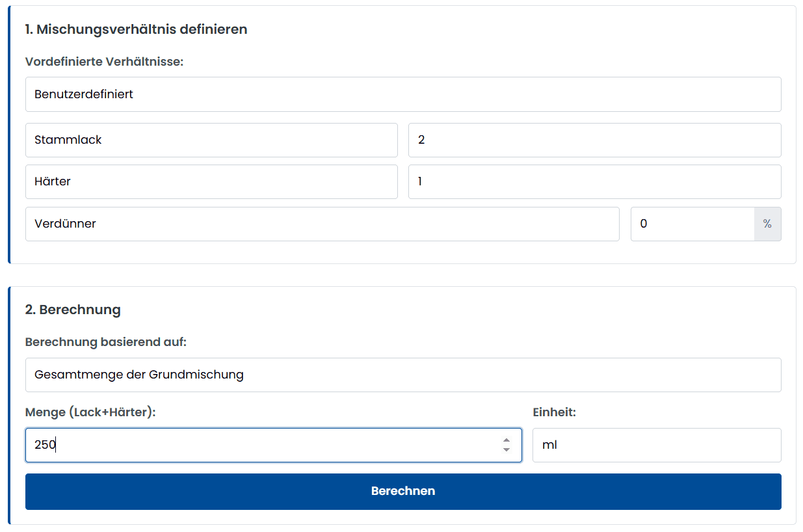Image resolution: width=803 pixels, height=532 pixels.
Task: Open the Einheit dropdown showing ml
Action: point(657,446)
